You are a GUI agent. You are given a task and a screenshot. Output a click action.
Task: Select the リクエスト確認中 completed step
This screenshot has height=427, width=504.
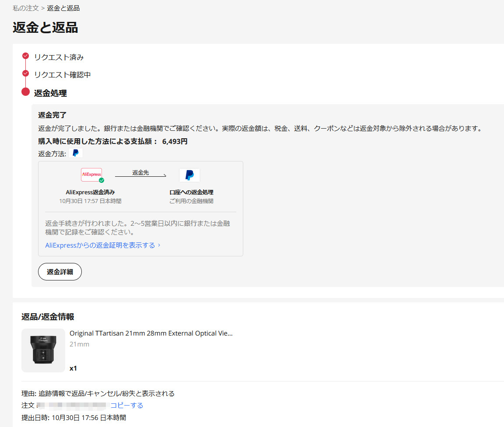point(62,74)
